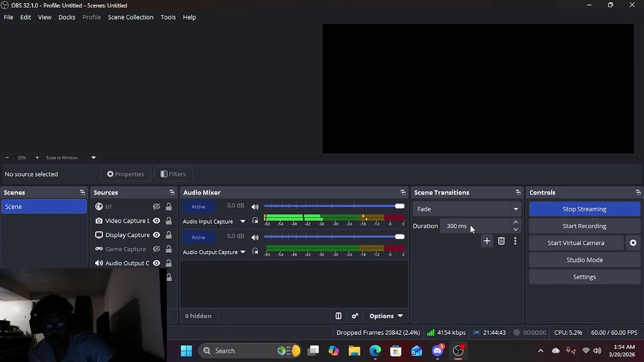Open OBS Settings button

pos(585,277)
